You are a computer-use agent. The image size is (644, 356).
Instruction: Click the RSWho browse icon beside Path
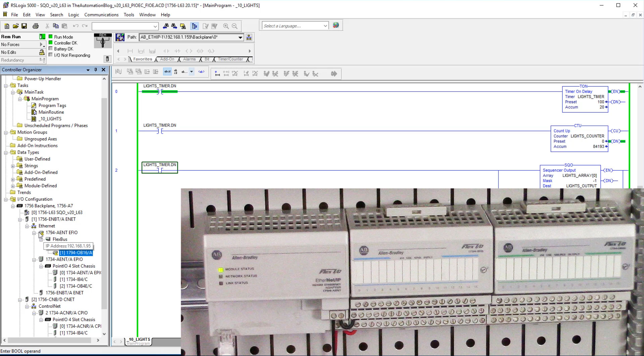point(249,37)
